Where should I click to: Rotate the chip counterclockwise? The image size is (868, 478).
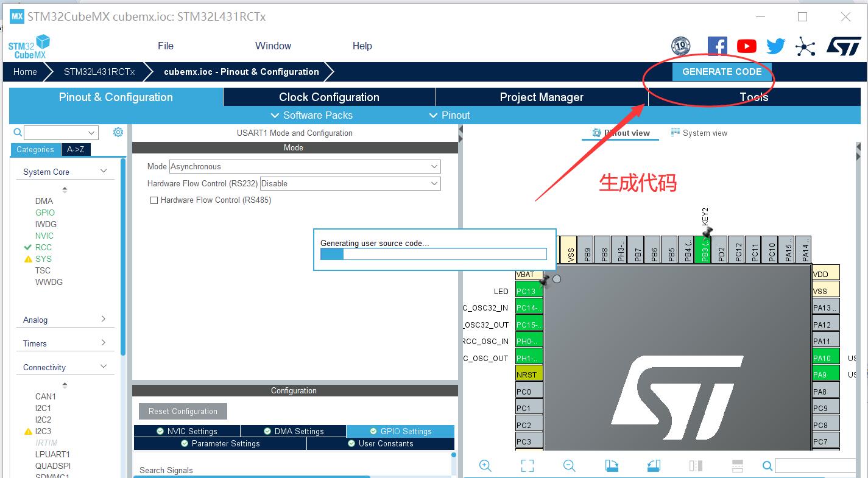654,466
